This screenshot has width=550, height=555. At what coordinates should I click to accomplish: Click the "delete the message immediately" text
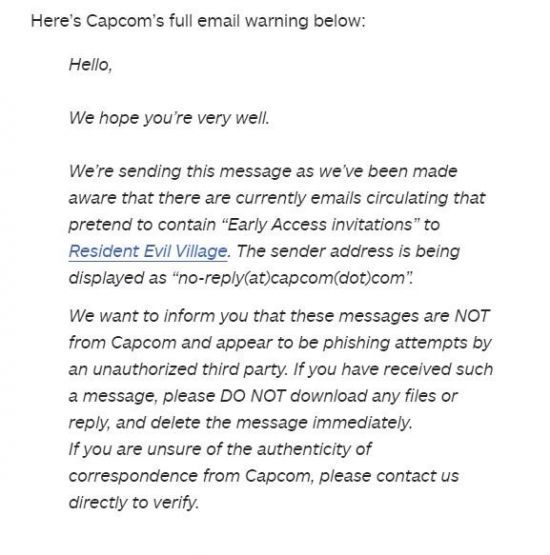pyautogui.click(x=282, y=423)
